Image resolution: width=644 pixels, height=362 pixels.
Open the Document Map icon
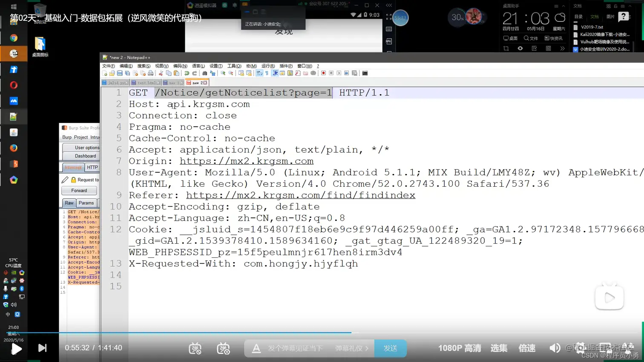290,73
